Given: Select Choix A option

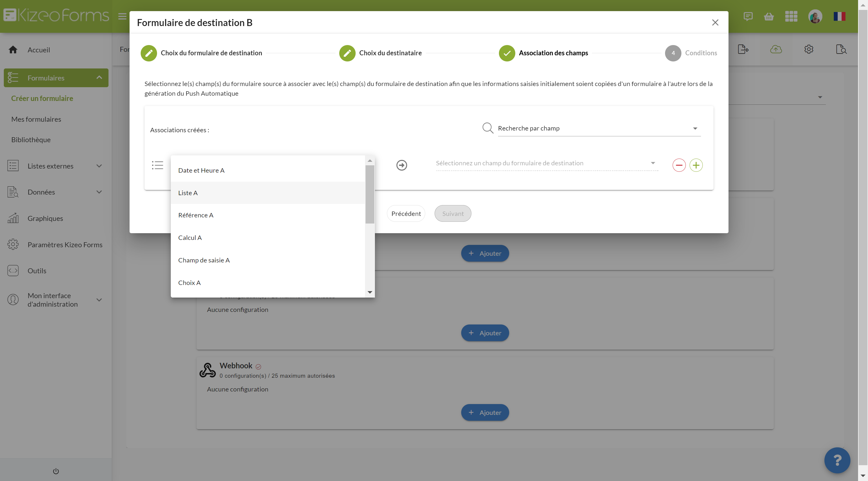Looking at the screenshot, I should pyautogui.click(x=268, y=282).
